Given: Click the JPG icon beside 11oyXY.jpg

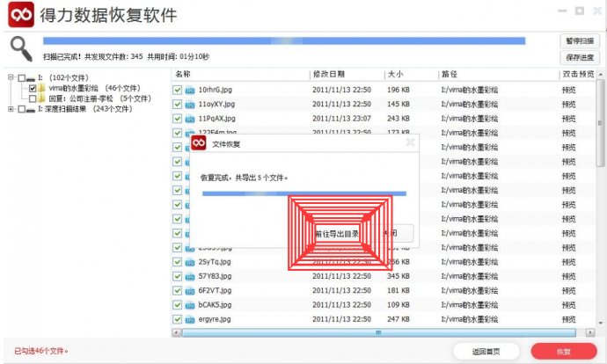Looking at the screenshot, I should tap(190, 105).
